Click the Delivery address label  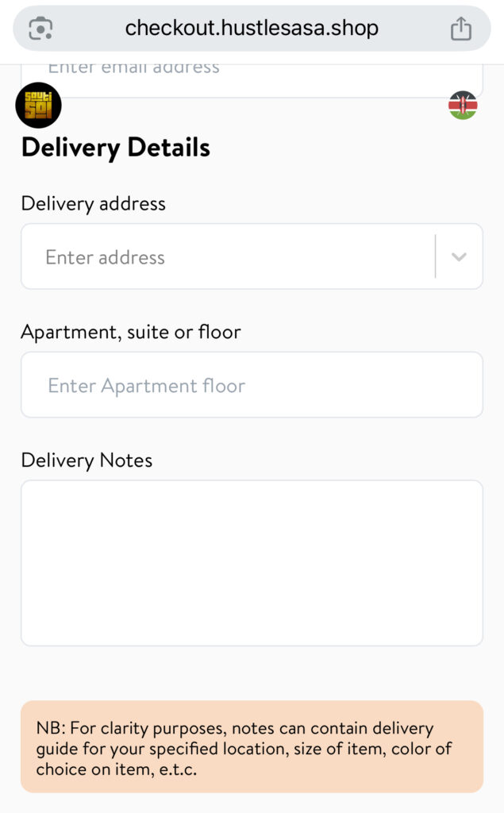pyautogui.click(x=94, y=203)
